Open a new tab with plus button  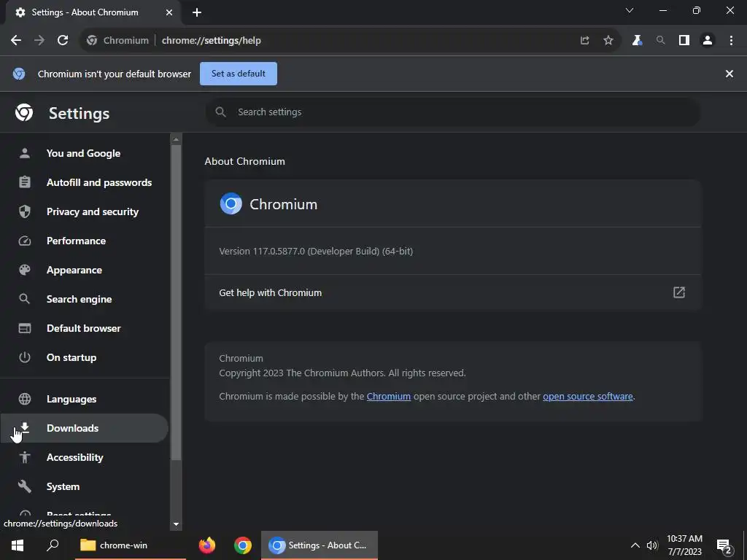click(x=197, y=13)
